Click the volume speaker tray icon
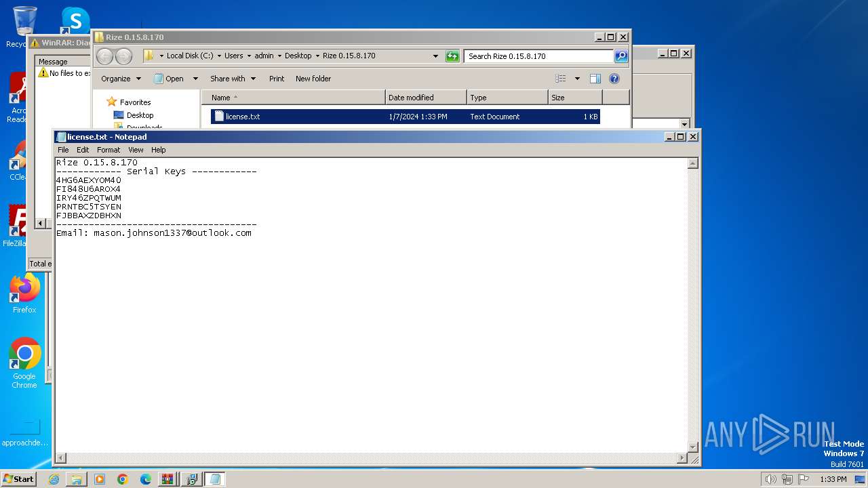The width and height of the screenshot is (868, 488). point(770,479)
